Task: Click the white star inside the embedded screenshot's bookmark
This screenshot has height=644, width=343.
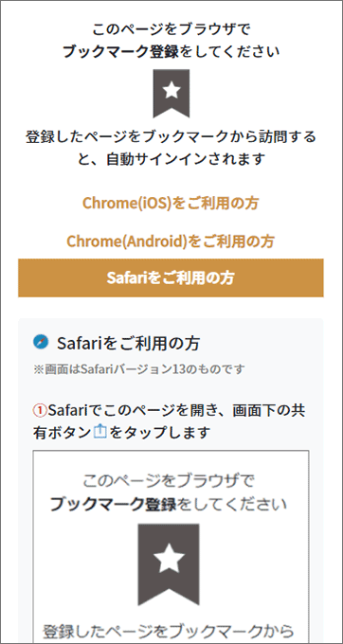Action: (169, 559)
